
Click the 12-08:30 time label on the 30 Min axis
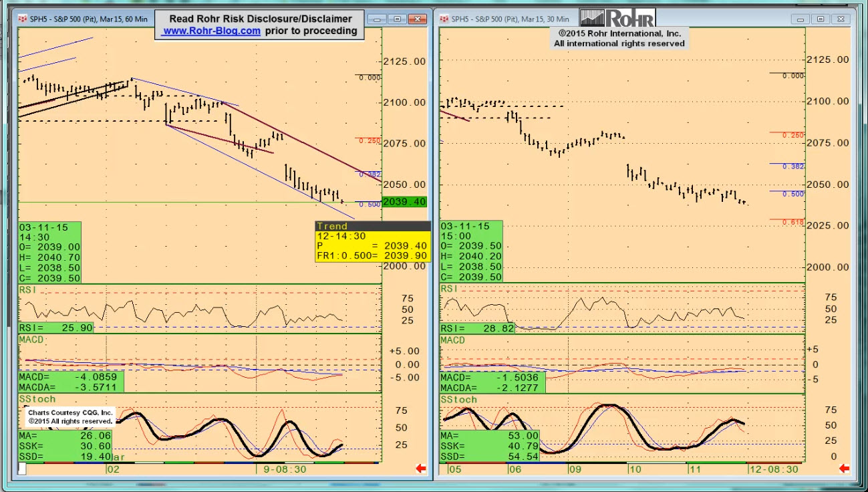point(775,469)
